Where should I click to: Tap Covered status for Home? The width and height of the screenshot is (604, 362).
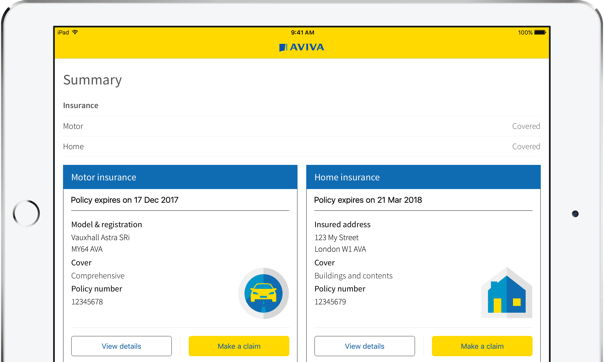(x=526, y=146)
